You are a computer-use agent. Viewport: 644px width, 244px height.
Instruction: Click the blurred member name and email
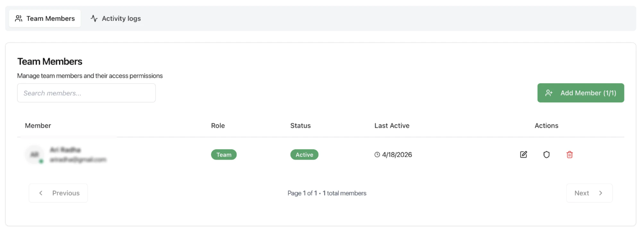tap(78, 155)
